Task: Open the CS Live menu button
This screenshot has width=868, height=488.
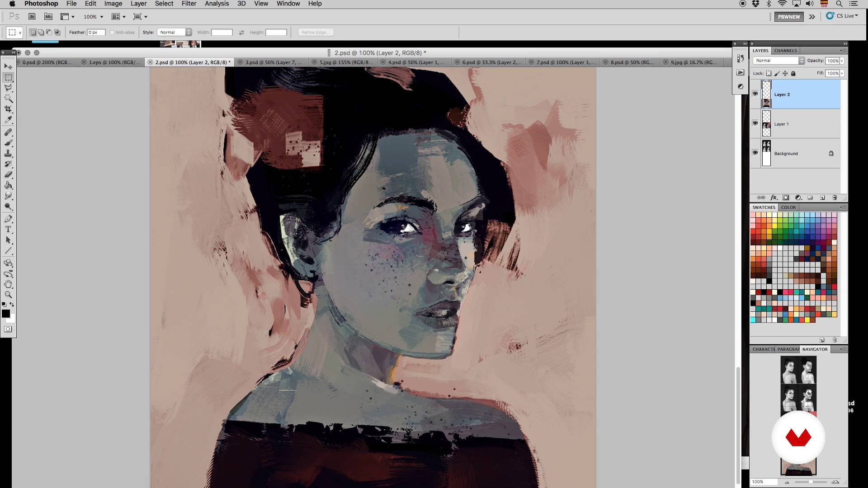Action: pyautogui.click(x=843, y=16)
